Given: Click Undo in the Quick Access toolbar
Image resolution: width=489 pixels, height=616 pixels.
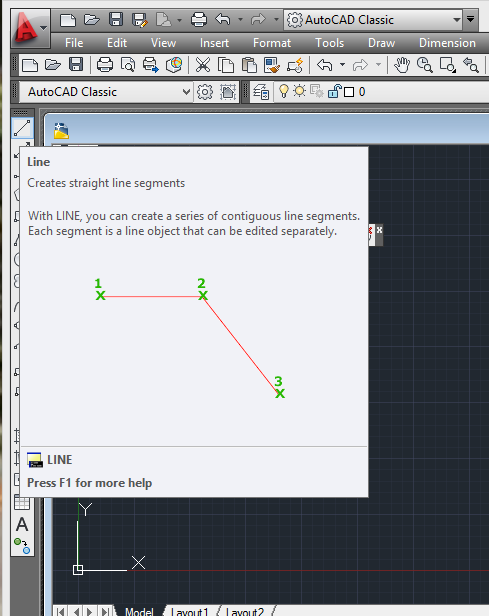Looking at the screenshot, I should tap(223, 20).
